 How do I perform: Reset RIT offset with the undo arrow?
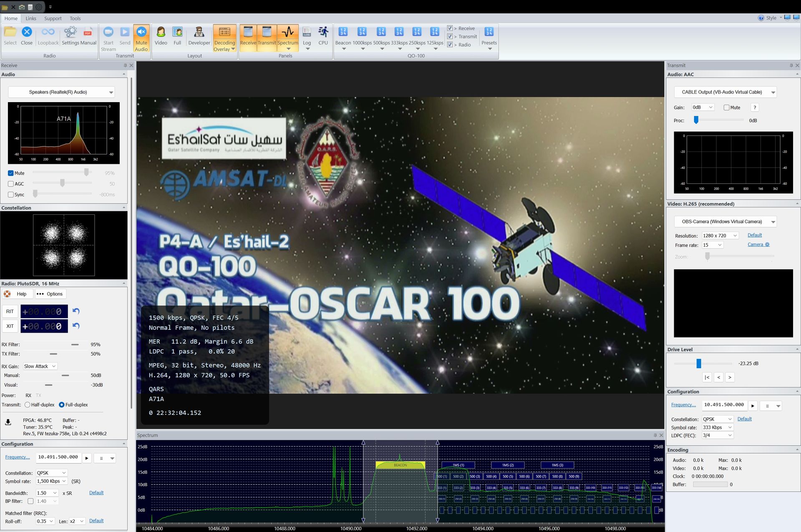(x=76, y=311)
